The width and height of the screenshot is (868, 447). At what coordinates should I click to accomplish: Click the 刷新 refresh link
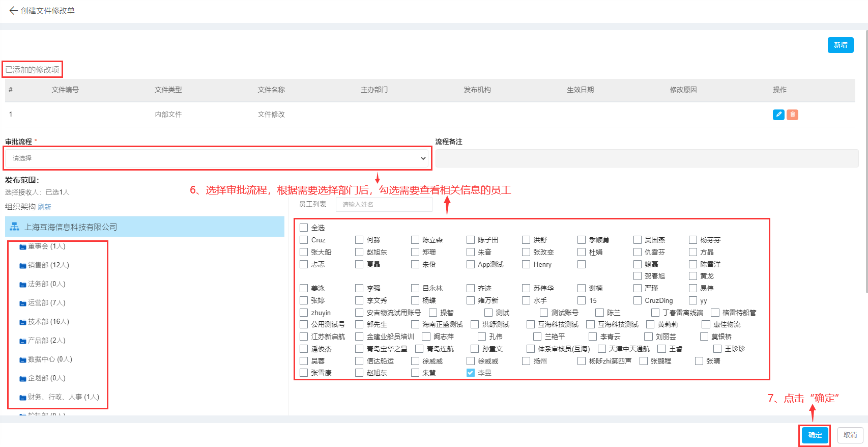point(44,207)
